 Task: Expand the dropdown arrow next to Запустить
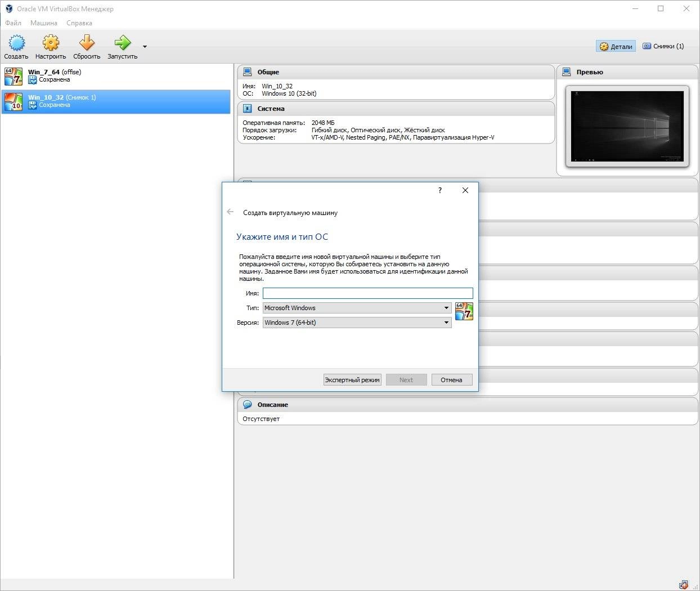tap(145, 47)
